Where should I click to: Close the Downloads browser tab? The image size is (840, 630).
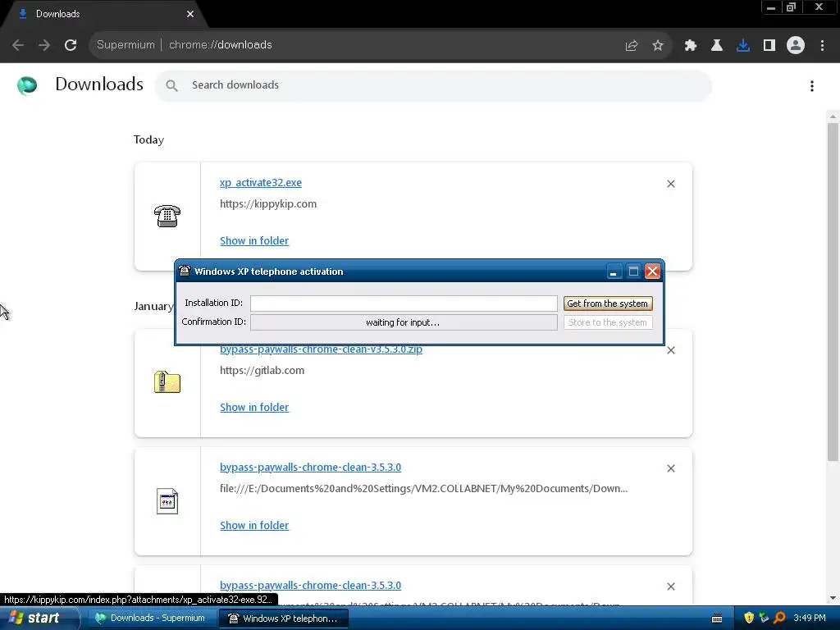[x=190, y=14]
